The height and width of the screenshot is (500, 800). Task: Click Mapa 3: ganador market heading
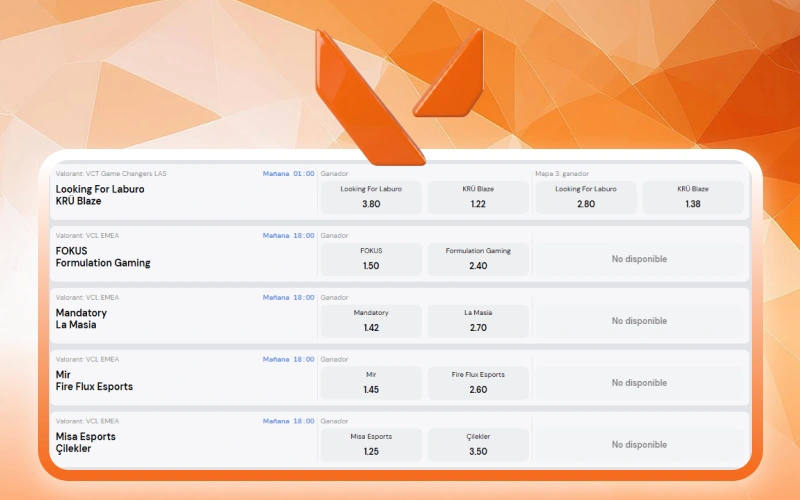click(x=562, y=173)
